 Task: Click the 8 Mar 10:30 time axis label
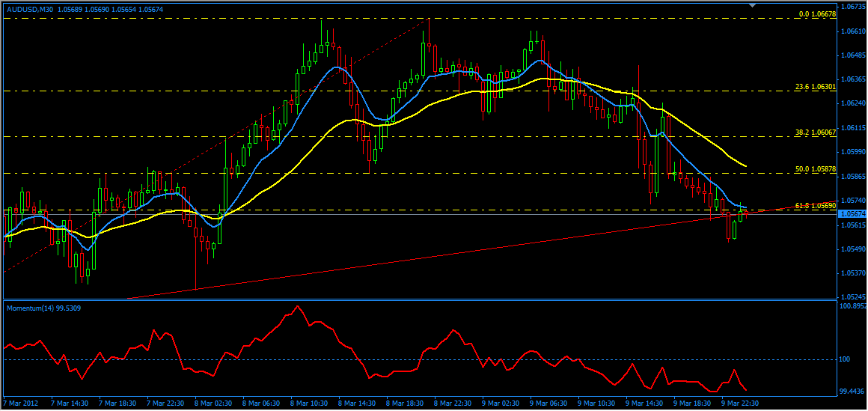coord(309,402)
